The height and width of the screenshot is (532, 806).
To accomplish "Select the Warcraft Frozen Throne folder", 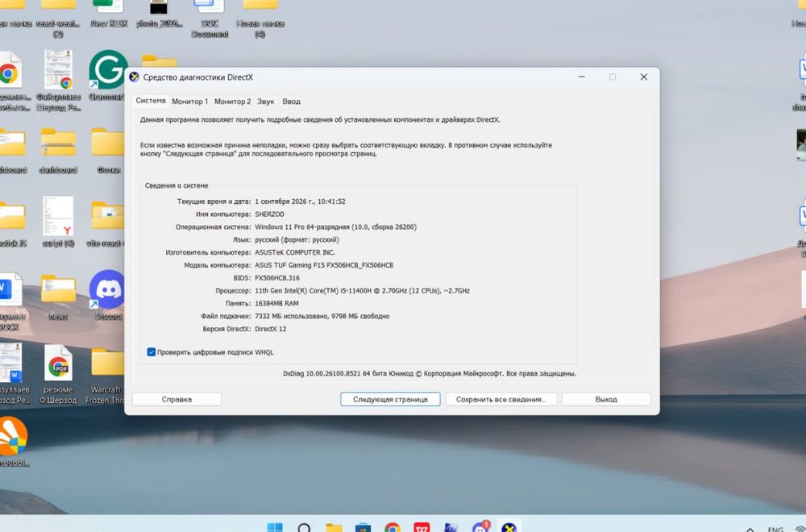I will pyautogui.click(x=107, y=376).
